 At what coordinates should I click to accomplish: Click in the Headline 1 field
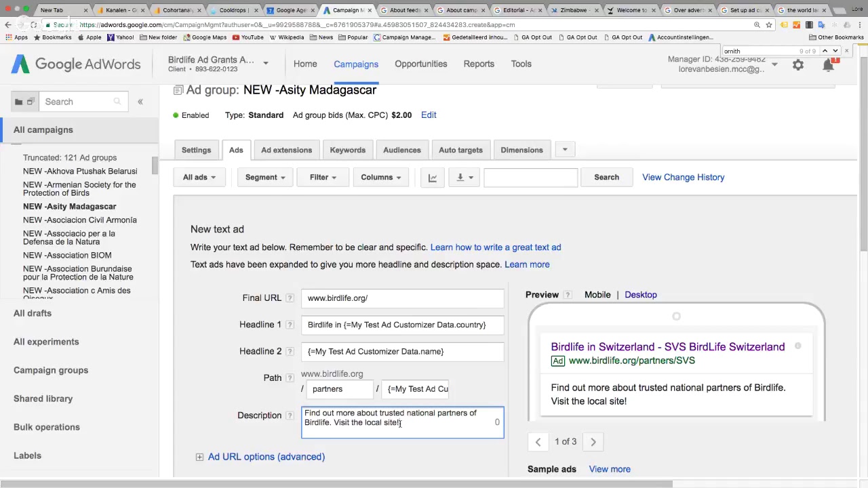(403, 325)
